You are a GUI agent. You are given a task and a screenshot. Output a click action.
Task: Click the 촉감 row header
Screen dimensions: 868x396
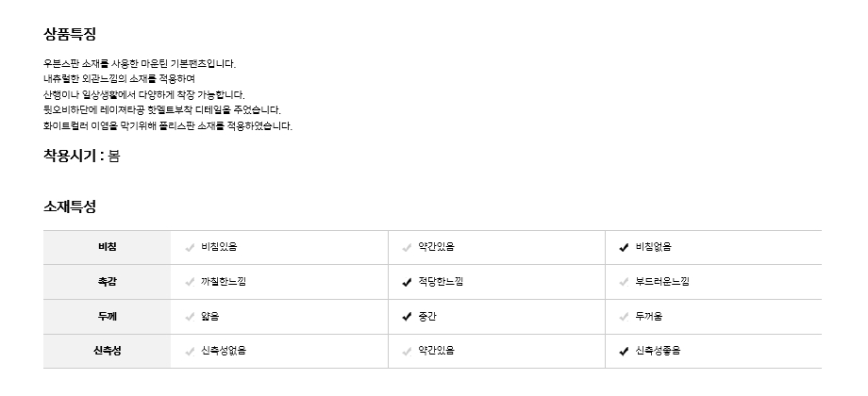[x=107, y=282]
